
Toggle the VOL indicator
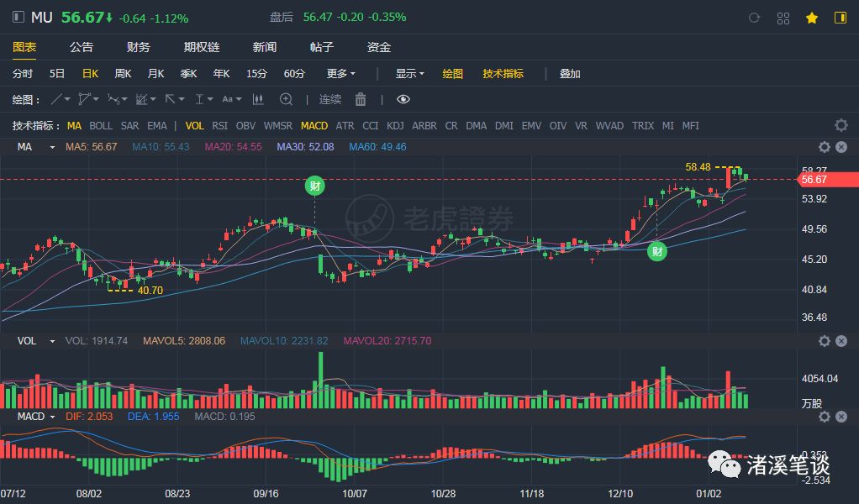(194, 126)
